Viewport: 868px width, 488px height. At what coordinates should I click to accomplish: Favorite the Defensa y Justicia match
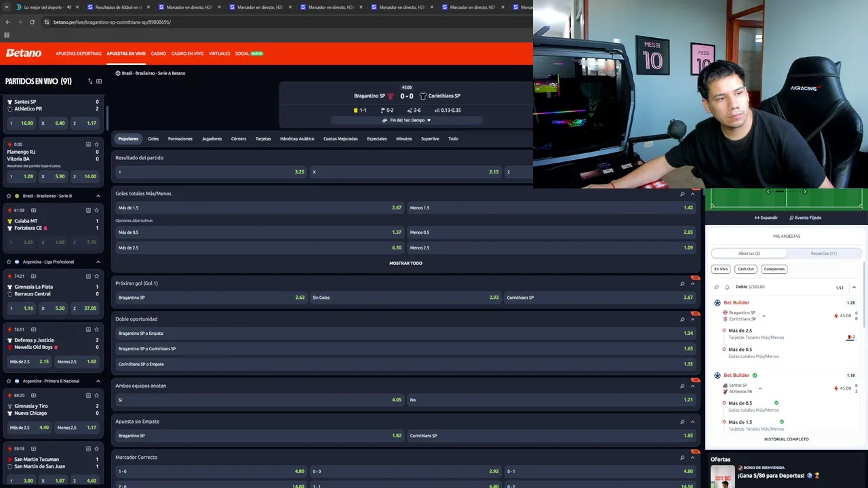(97, 329)
